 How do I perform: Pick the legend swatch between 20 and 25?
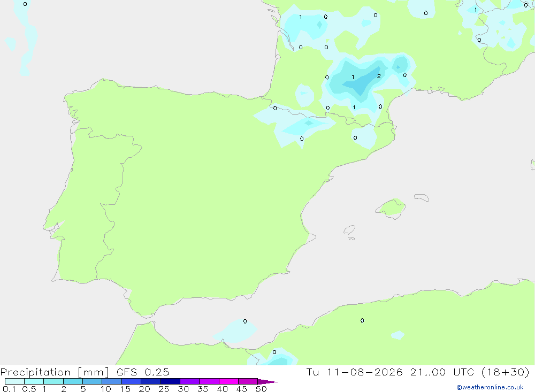[151, 381]
